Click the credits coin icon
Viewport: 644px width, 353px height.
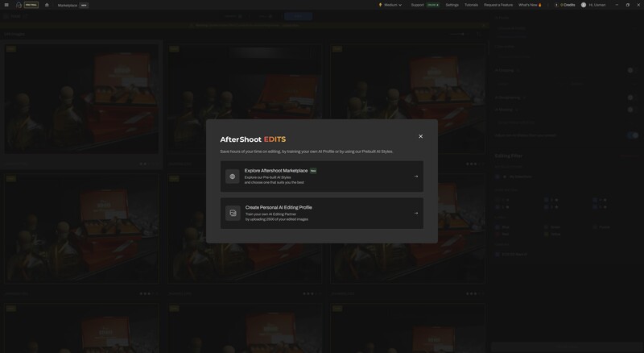click(556, 5)
